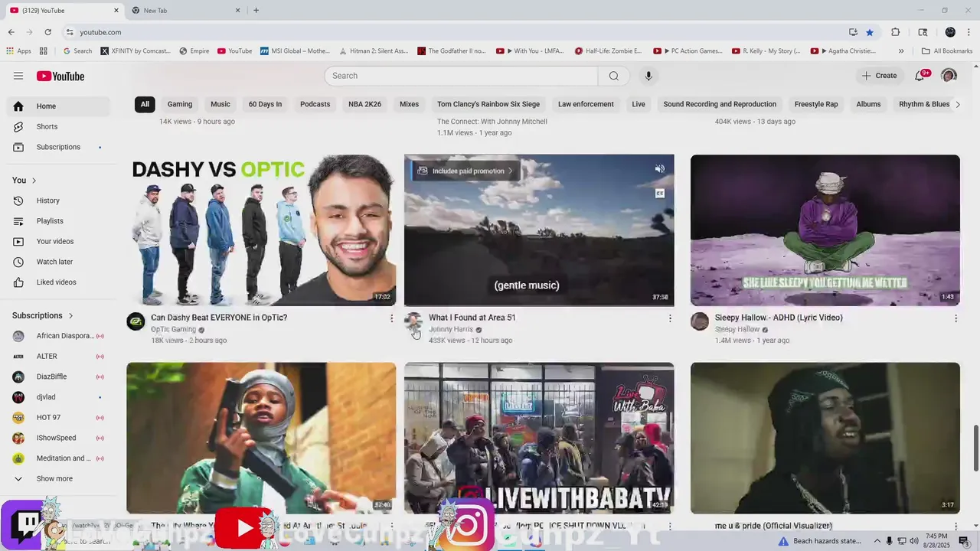Click the search magnifier button
This screenshot has height=551, width=980.
pos(613,76)
